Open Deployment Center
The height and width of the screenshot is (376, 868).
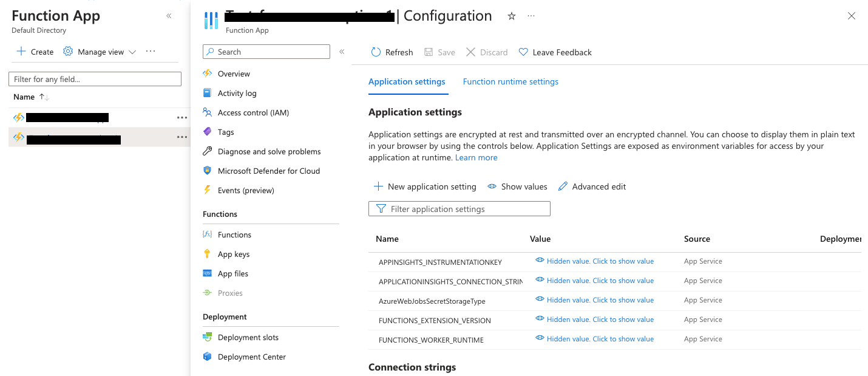coord(251,357)
